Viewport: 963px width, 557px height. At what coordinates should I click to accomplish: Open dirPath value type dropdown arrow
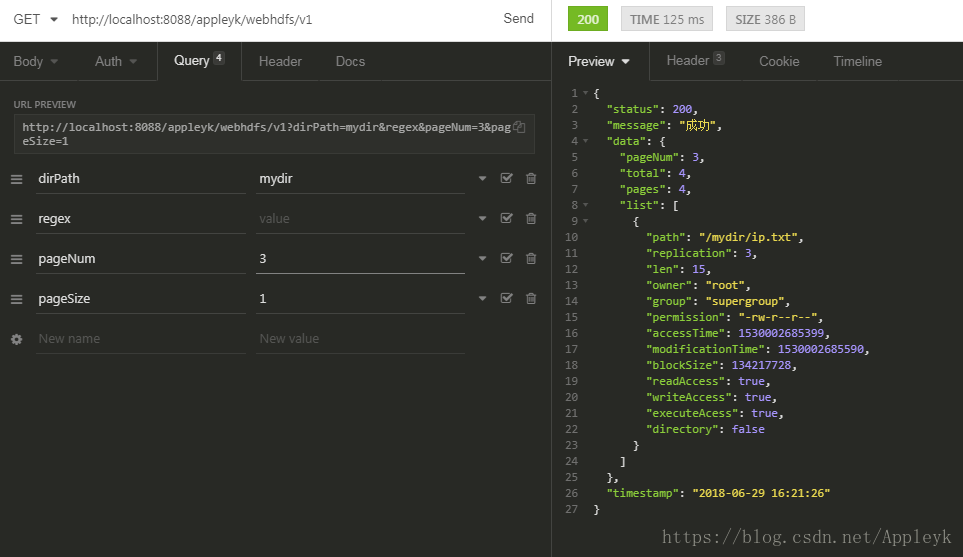[483, 179]
